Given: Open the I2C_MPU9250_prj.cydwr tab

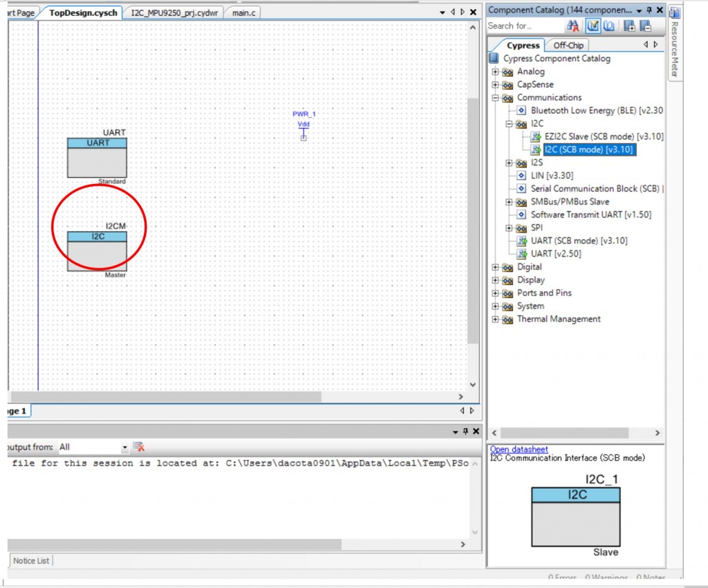Looking at the screenshot, I should pos(174,12).
